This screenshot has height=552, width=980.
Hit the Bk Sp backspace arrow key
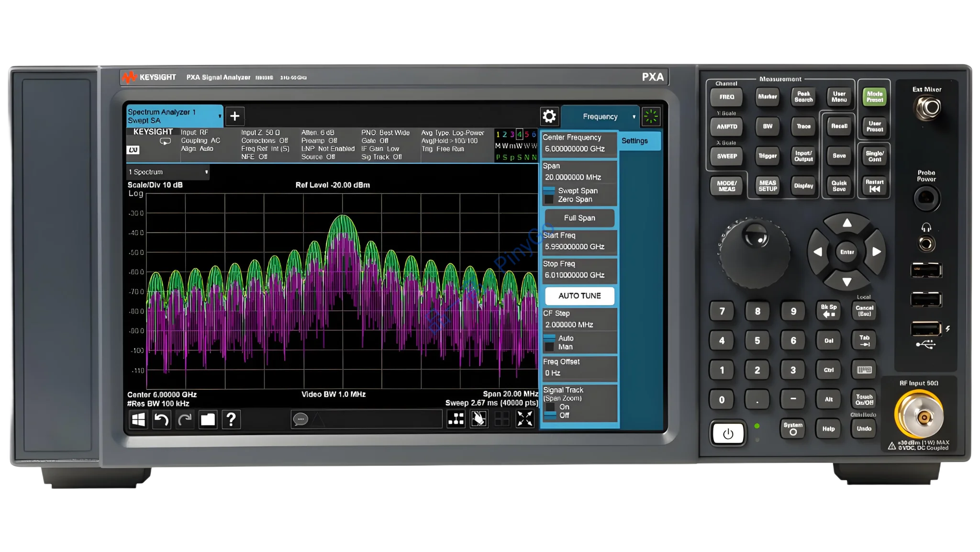829,311
